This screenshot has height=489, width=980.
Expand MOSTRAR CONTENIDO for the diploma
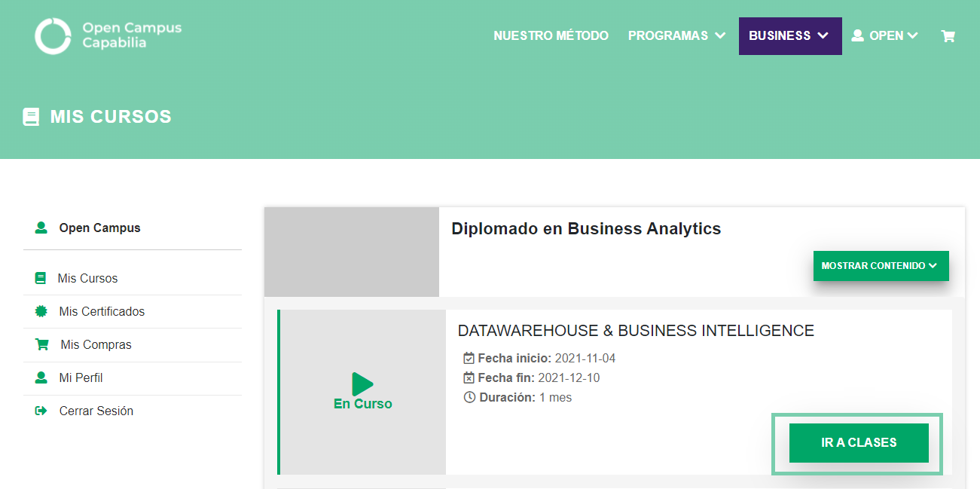coord(880,266)
